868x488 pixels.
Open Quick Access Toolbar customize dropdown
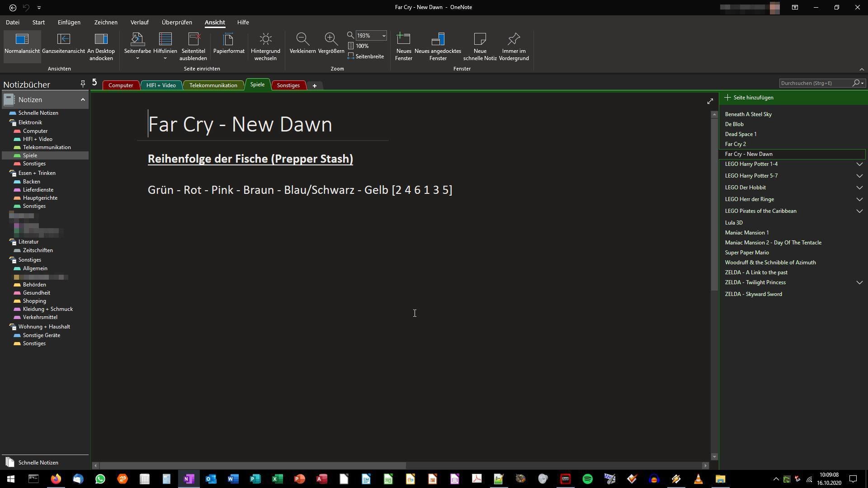coord(39,8)
